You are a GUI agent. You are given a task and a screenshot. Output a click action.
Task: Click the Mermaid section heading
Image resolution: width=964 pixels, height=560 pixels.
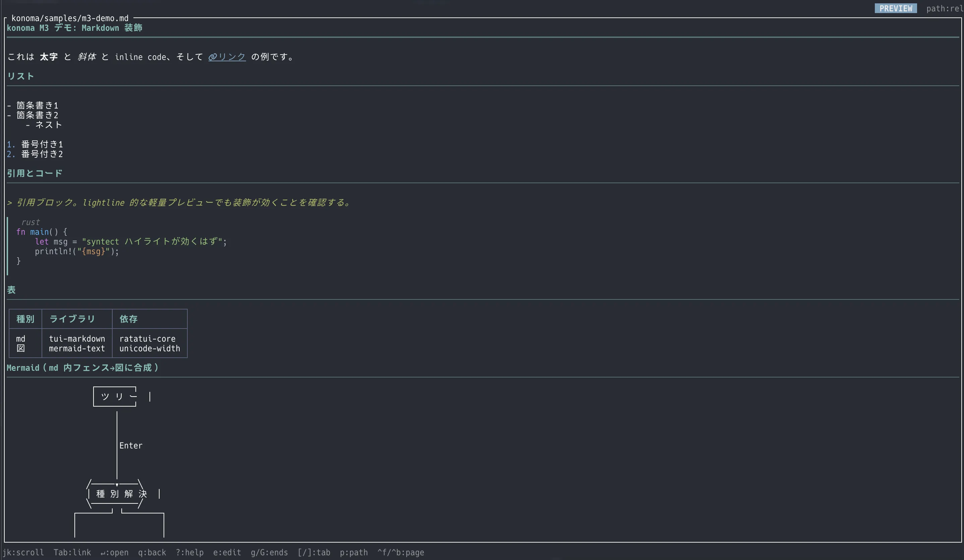(83, 368)
